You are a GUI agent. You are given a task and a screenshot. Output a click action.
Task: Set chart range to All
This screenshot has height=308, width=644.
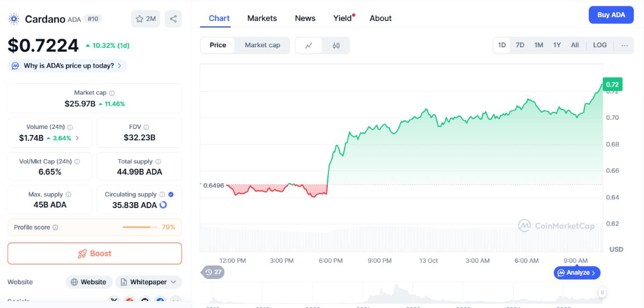[575, 45]
